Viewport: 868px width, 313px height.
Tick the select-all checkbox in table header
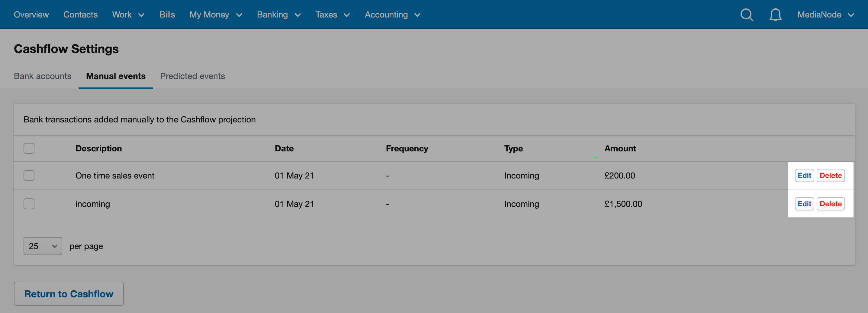point(29,148)
